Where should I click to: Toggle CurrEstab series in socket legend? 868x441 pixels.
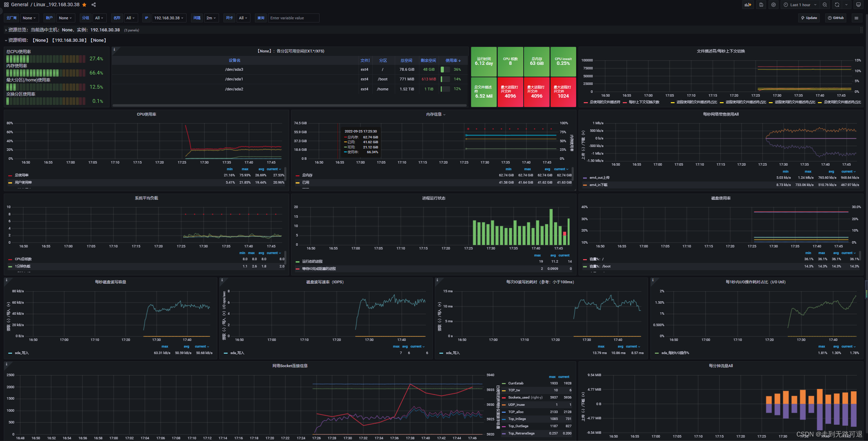coord(516,383)
